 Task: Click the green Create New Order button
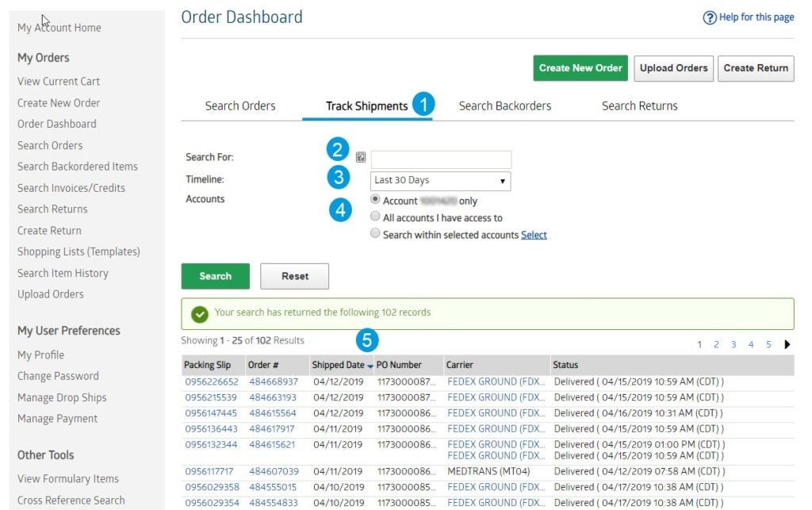[x=580, y=68]
